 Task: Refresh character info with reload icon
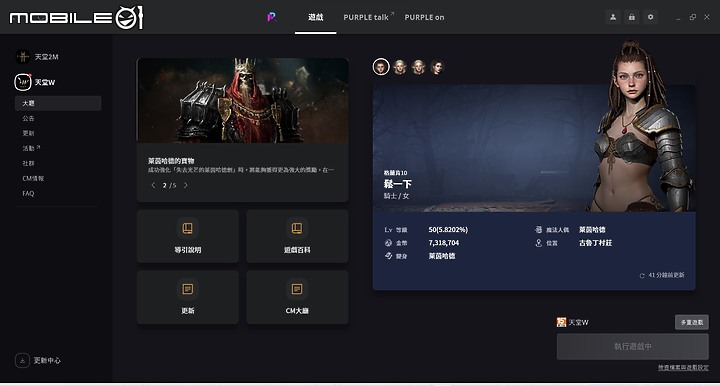[642, 275]
